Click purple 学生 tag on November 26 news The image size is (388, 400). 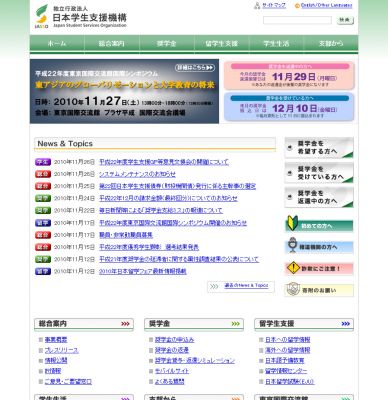pyautogui.click(x=43, y=162)
